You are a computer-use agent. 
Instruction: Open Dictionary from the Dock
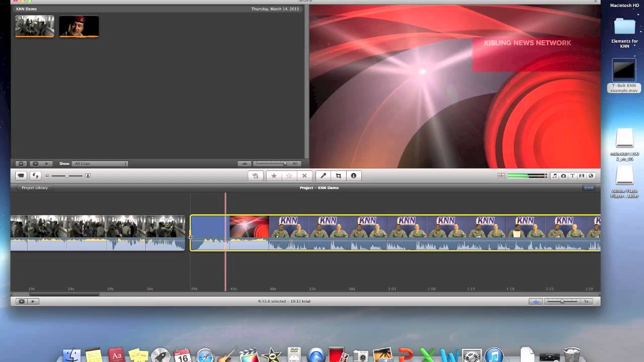coord(116,355)
